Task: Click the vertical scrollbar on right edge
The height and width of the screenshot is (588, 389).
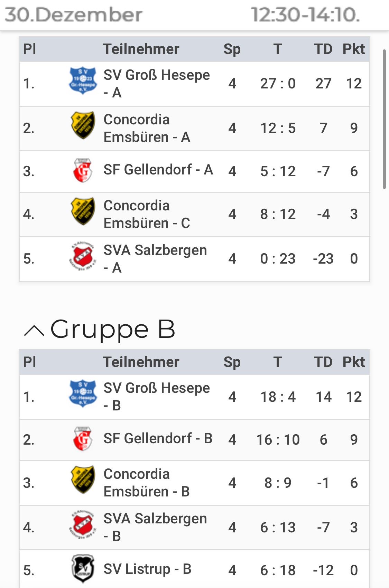Action: (x=384, y=119)
